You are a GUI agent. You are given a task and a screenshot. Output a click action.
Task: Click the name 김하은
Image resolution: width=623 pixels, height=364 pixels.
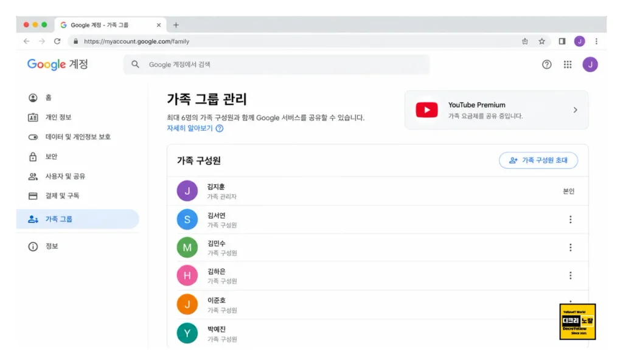(x=216, y=272)
